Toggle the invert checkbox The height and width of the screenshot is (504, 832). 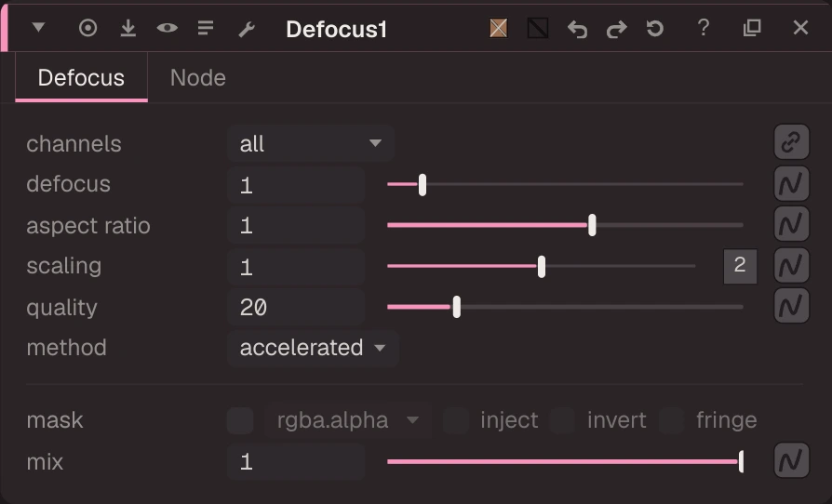(562, 421)
